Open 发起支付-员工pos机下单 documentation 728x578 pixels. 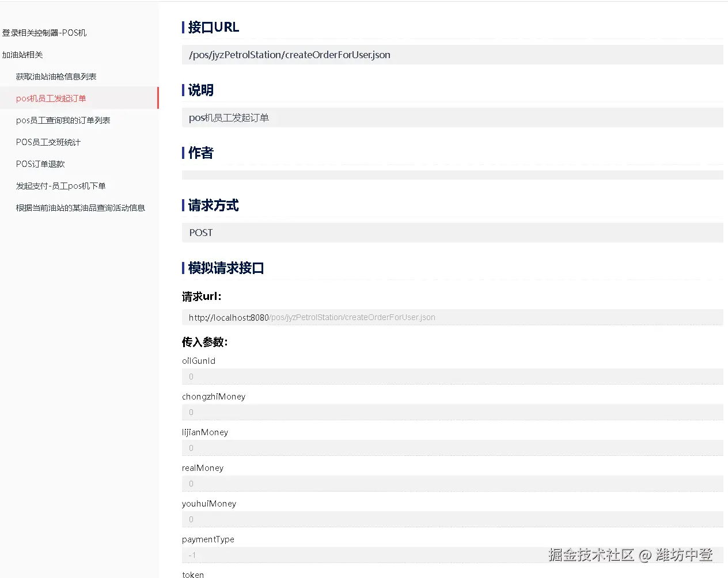tap(60, 185)
